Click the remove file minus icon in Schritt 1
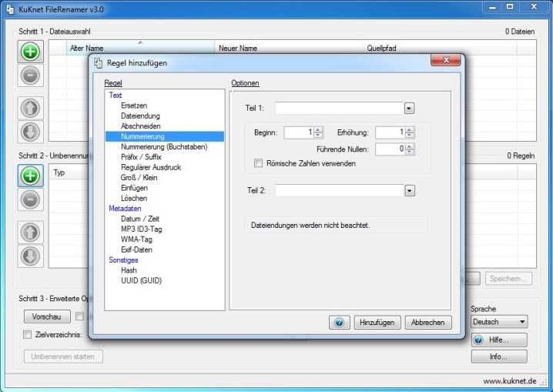Screen dimensions: 553x392 coord(31,76)
